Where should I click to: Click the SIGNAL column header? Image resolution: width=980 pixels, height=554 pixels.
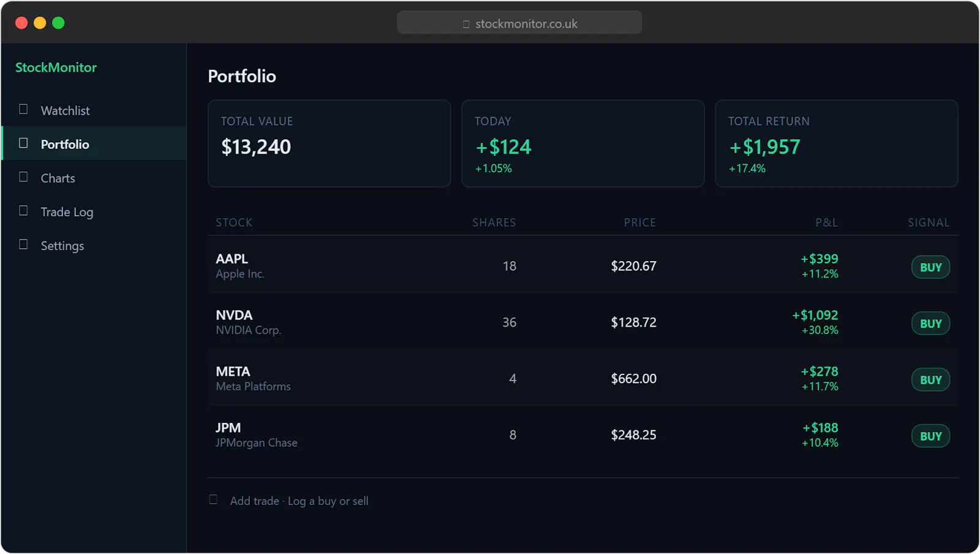[x=929, y=222]
